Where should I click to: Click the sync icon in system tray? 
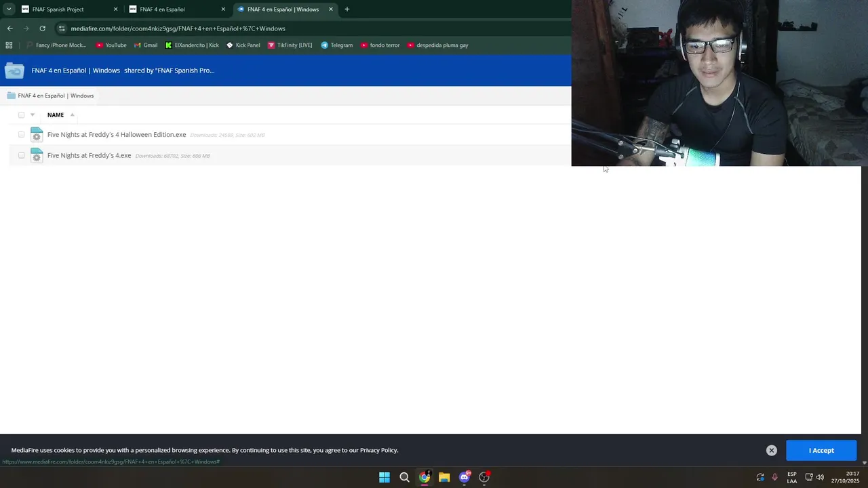coord(760,477)
